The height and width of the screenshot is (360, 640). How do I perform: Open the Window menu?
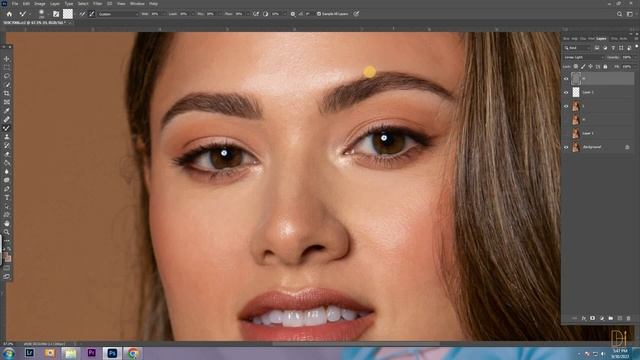(137, 4)
